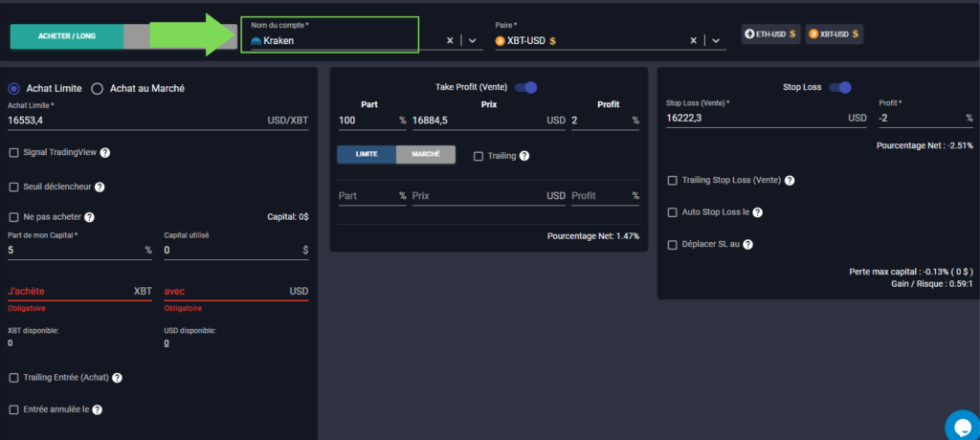Click empty Part field in second take-profit row

click(x=372, y=196)
